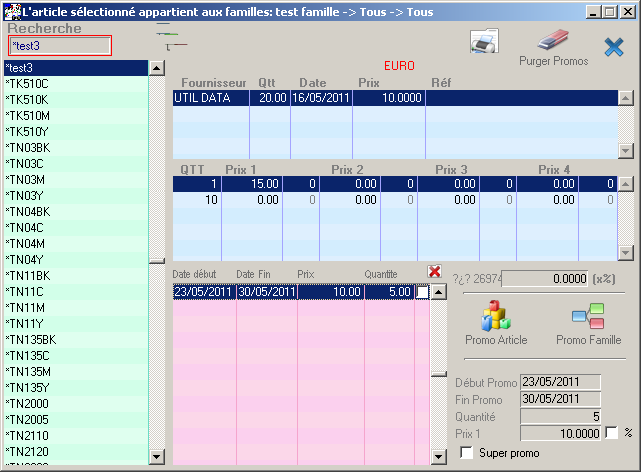Click the red X delete promo icon
This screenshot has height=472, width=641.
(x=434, y=272)
